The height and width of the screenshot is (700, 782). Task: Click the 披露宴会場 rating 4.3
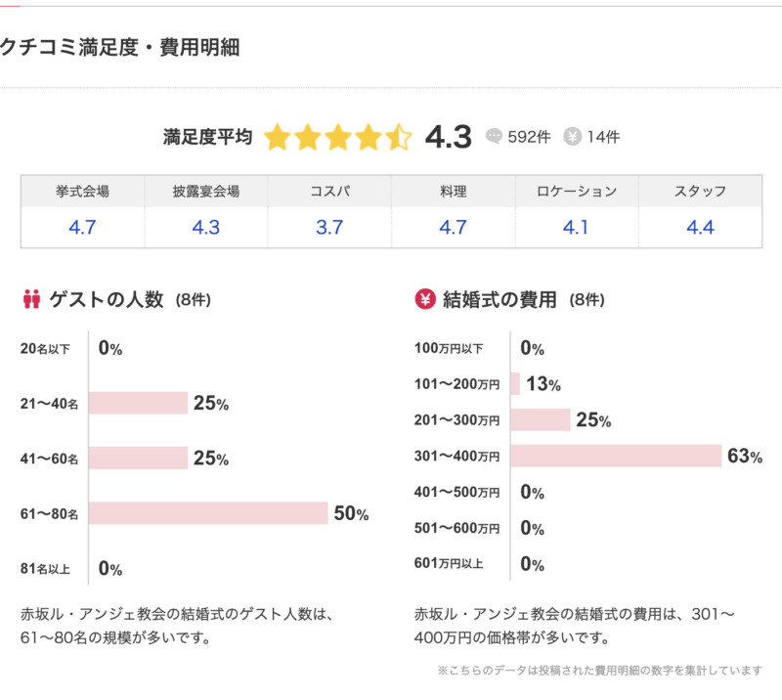(205, 228)
